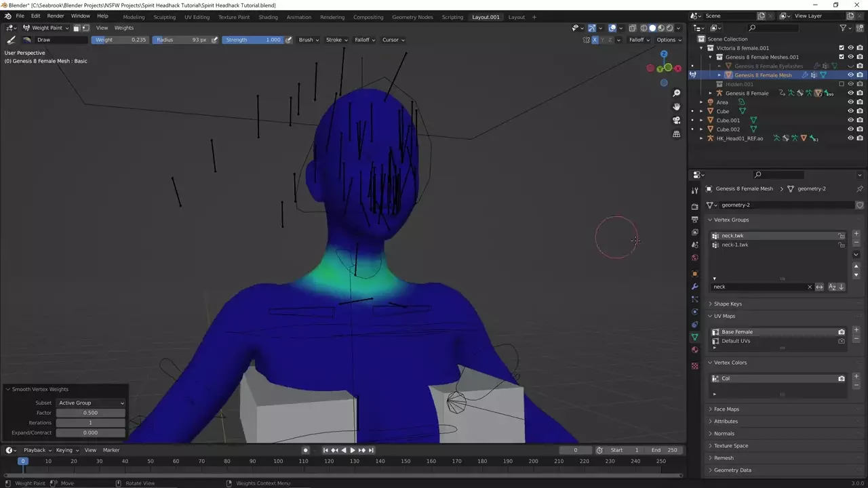Click the zoom magnifier icon in viewport

tap(676, 93)
